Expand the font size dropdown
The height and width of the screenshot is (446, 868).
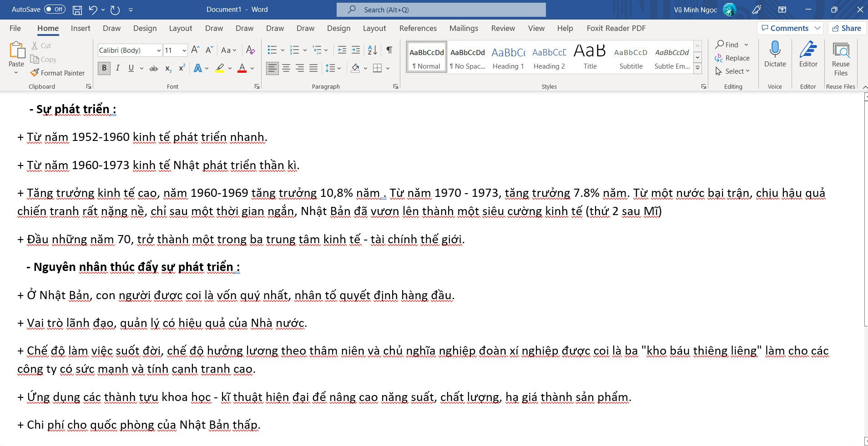coord(184,50)
